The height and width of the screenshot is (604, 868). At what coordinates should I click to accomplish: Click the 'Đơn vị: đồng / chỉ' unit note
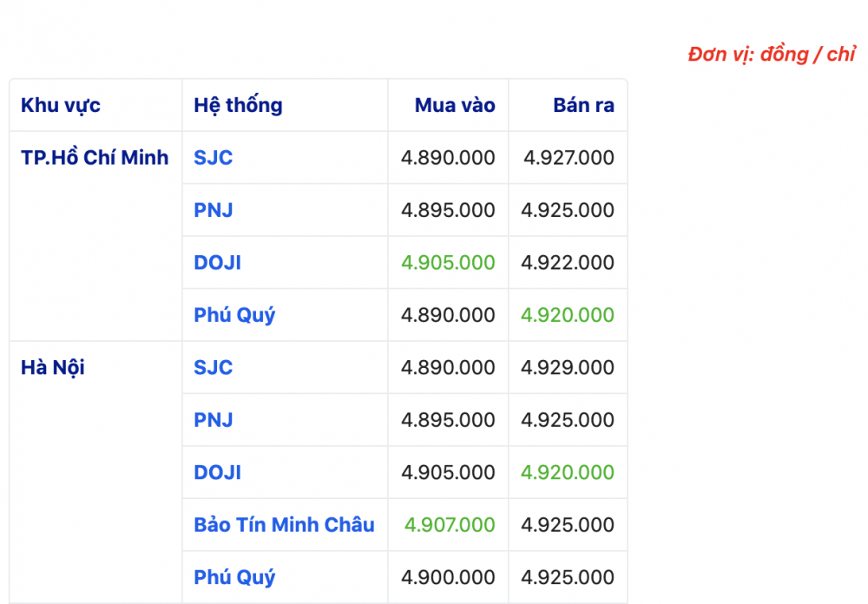(x=772, y=55)
